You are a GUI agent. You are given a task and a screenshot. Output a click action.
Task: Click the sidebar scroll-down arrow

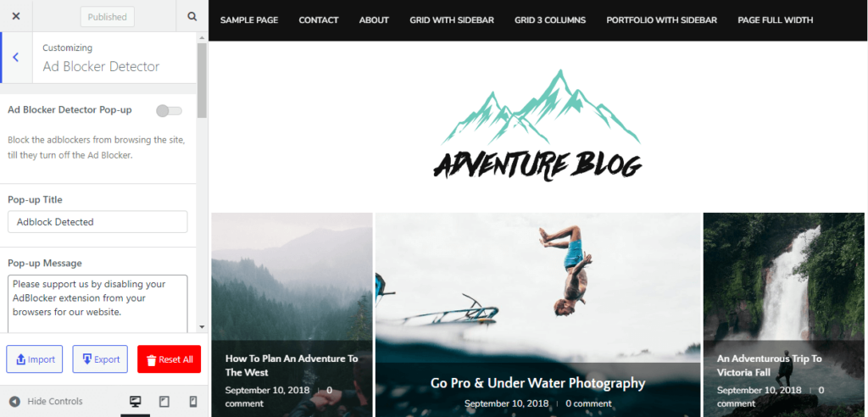[x=202, y=327]
